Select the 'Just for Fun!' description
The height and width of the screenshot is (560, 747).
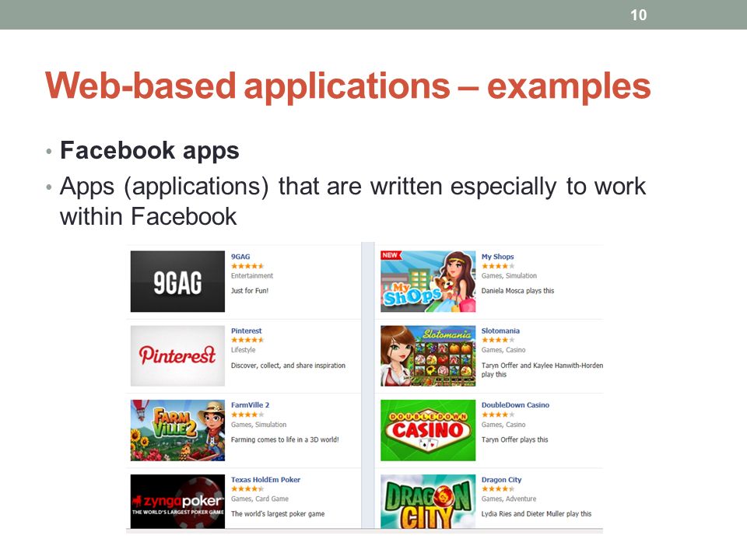click(x=250, y=291)
